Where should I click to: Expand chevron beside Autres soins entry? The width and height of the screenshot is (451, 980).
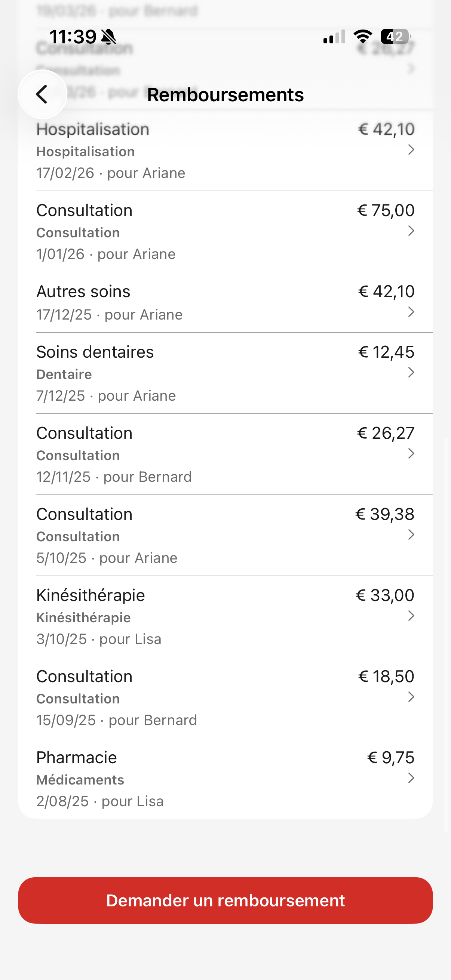tap(411, 312)
